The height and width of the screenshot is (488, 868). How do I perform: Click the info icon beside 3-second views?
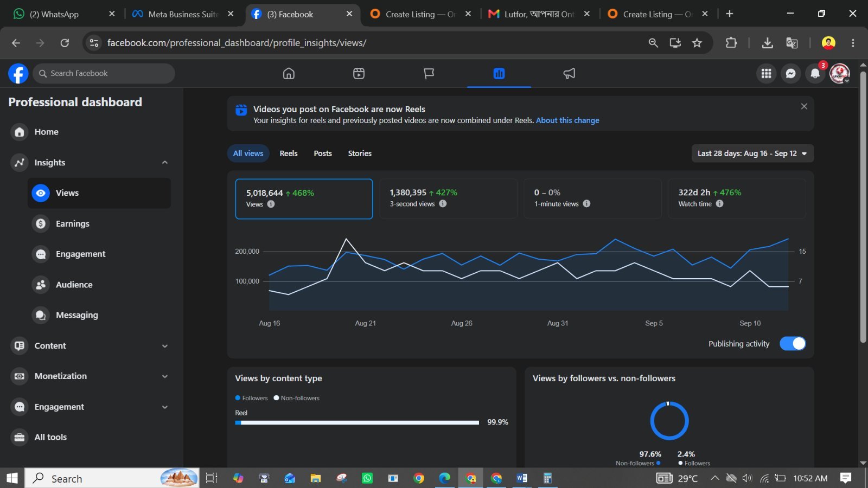[443, 204]
